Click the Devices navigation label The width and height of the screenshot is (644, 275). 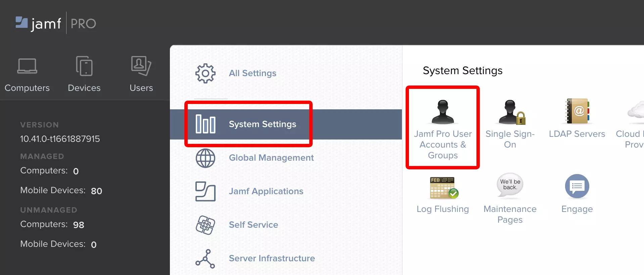pos(84,88)
